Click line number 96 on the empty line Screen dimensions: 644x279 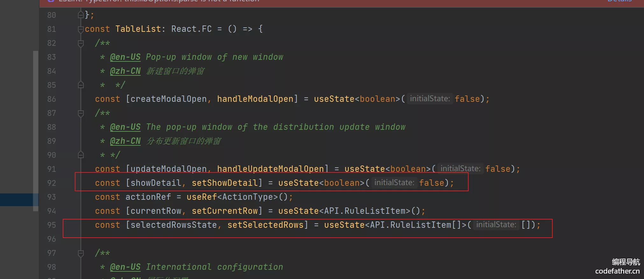click(52, 239)
